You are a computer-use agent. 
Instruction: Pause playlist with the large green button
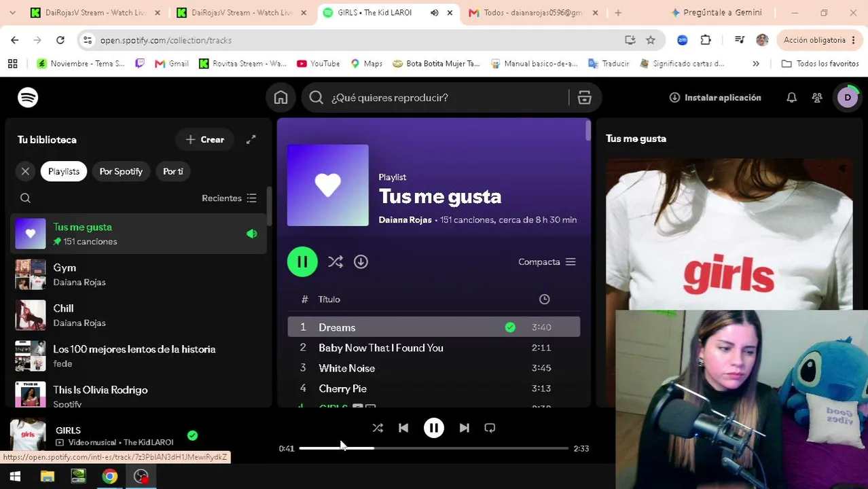[x=302, y=261]
